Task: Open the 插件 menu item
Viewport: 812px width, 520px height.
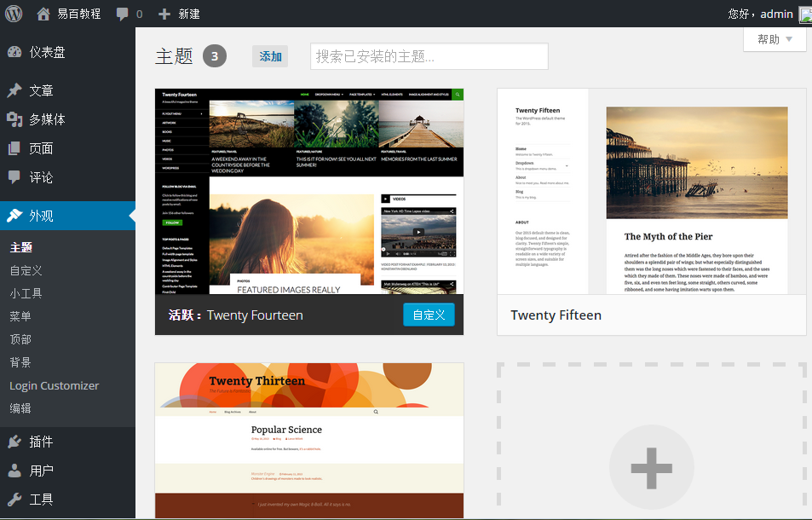Action: coord(68,442)
